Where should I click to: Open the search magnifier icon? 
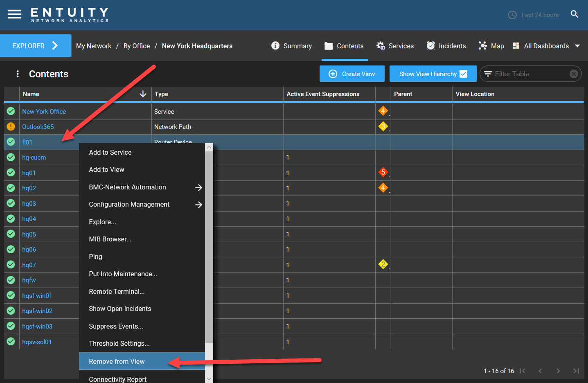point(574,14)
